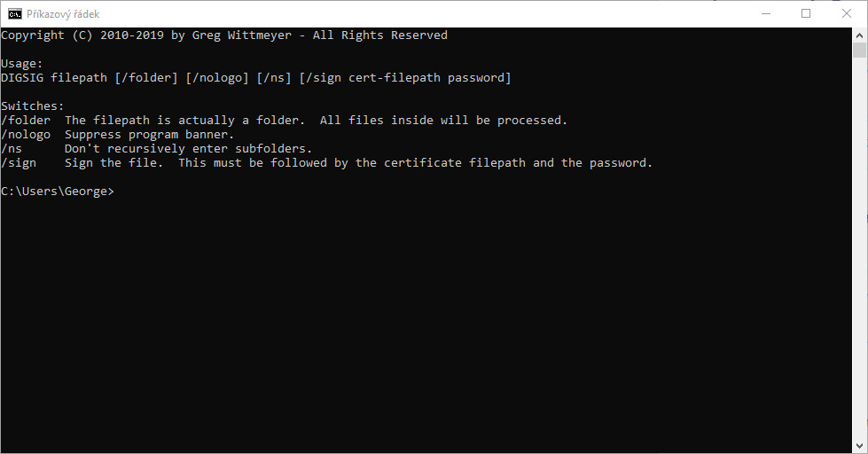Image resolution: width=868 pixels, height=454 pixels.
Task: Click the /nologo switch in Switches list
Action: pos(26,135)
